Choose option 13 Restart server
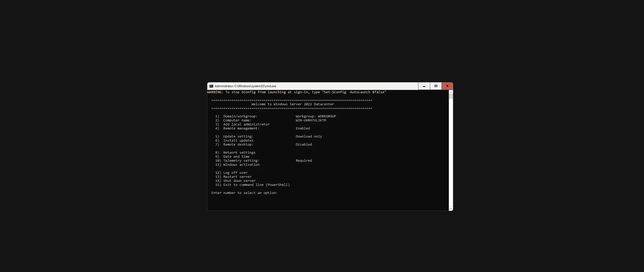The height and width of the screenshot is (272, 644). [x=233, y=177]
